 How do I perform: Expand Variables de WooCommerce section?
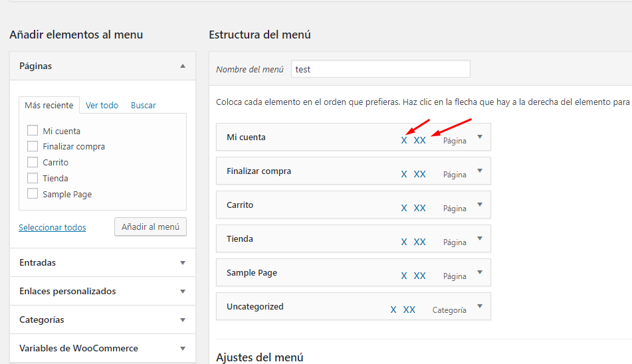tap(183, 349)
